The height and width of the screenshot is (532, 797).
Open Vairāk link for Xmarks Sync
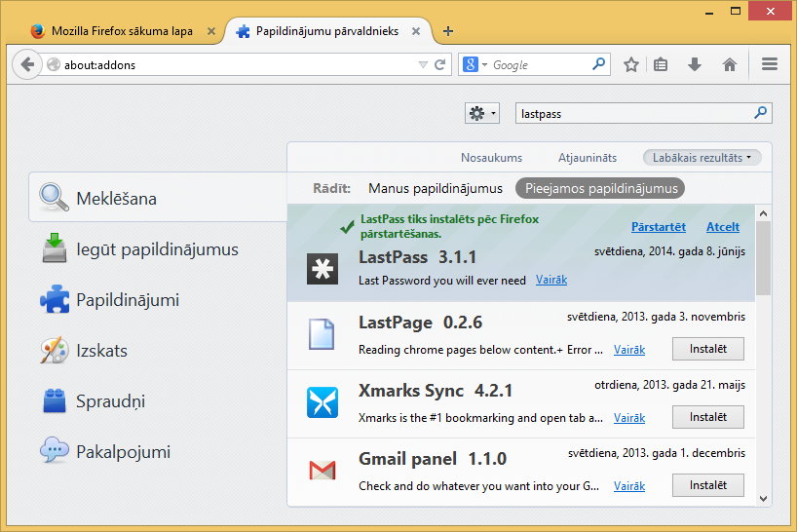[x=629, y=418]
